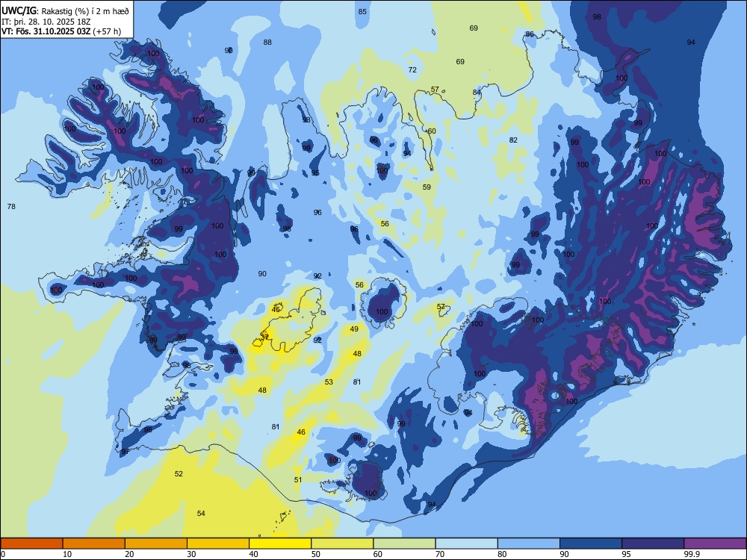Select the humidity value 46
This screenshot has width=747, height=560.
click(x=301, y=432)
